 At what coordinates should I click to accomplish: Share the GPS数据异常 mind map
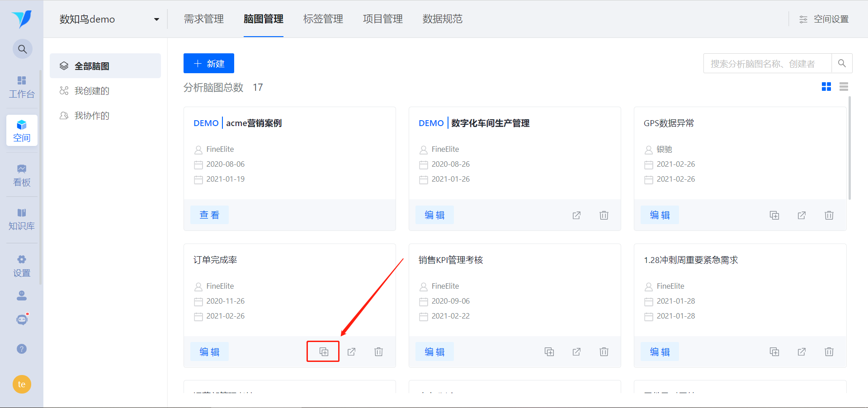[802, 215]
